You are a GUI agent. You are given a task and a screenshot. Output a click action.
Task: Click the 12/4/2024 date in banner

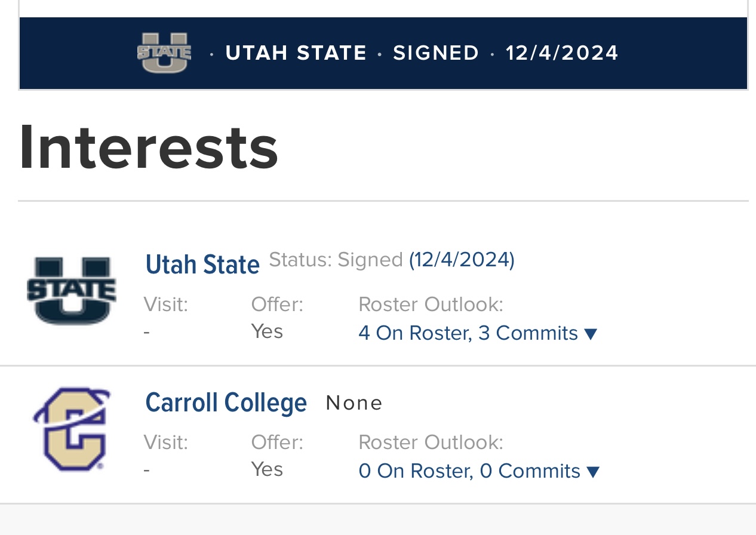click(562, 53)
